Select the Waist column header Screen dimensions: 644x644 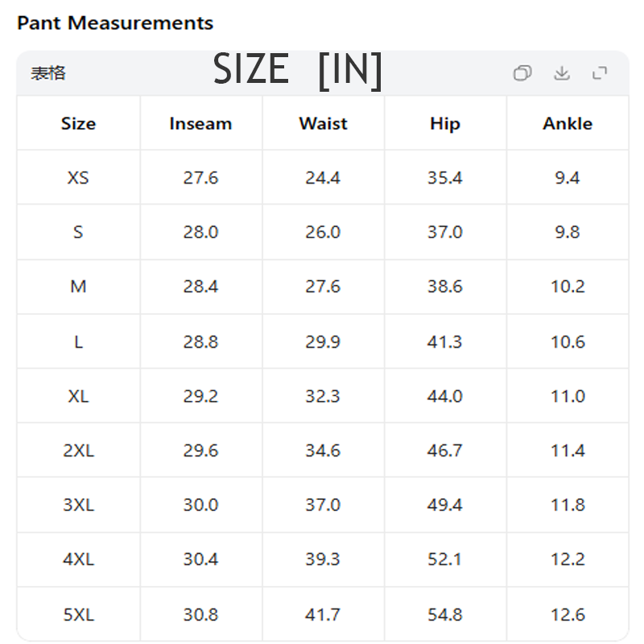[x=323, y=124]
